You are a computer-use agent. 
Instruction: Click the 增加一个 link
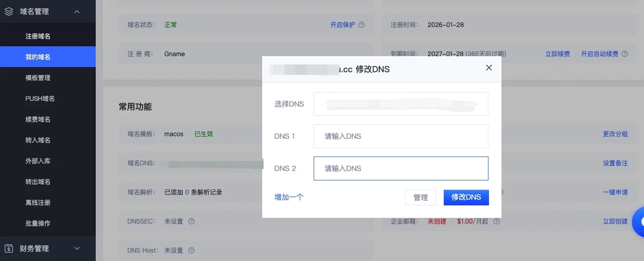[289, 197]
